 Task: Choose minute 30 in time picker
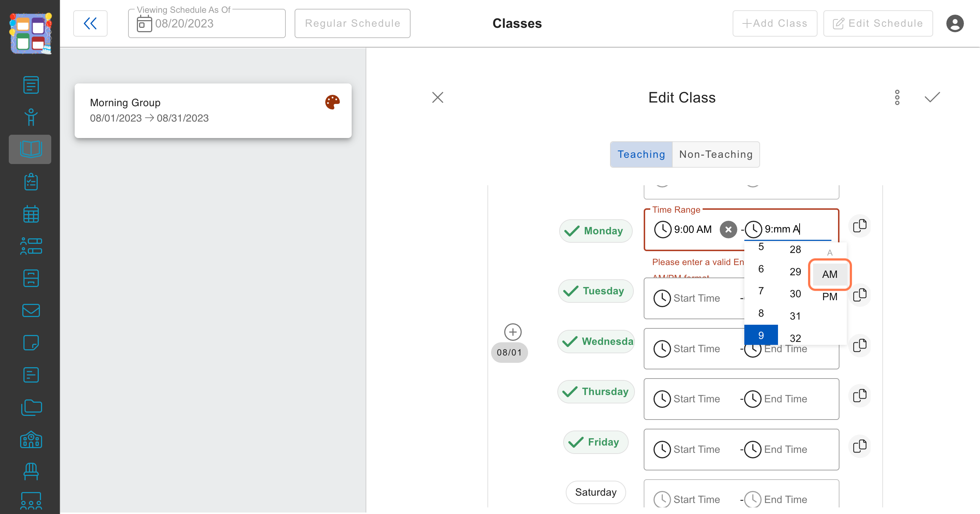[x=795, y=294]
